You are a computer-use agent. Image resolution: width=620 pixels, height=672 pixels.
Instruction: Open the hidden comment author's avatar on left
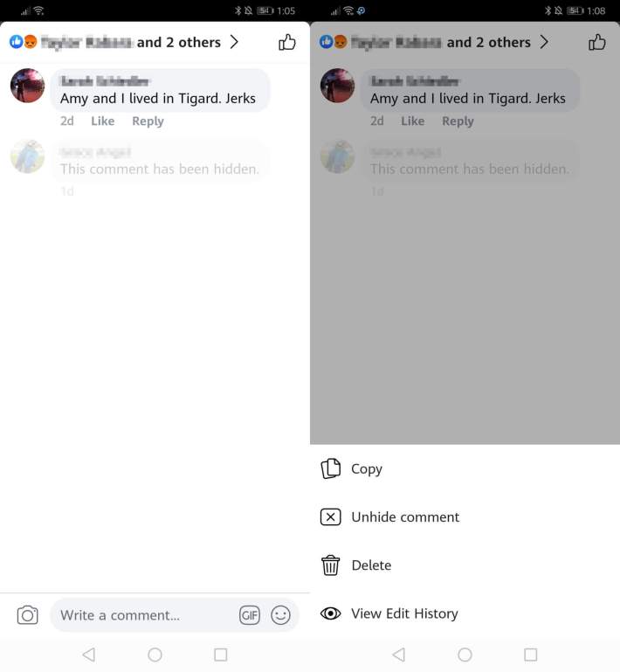27,156
